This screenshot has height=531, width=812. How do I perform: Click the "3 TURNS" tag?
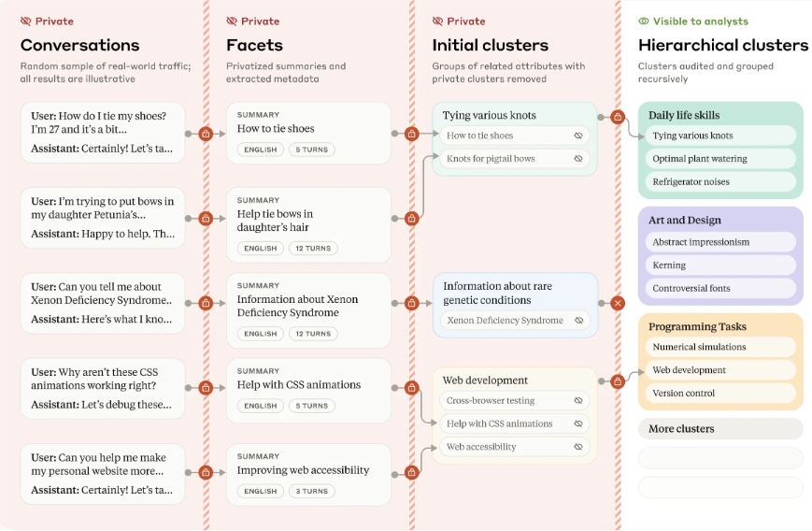313,491
